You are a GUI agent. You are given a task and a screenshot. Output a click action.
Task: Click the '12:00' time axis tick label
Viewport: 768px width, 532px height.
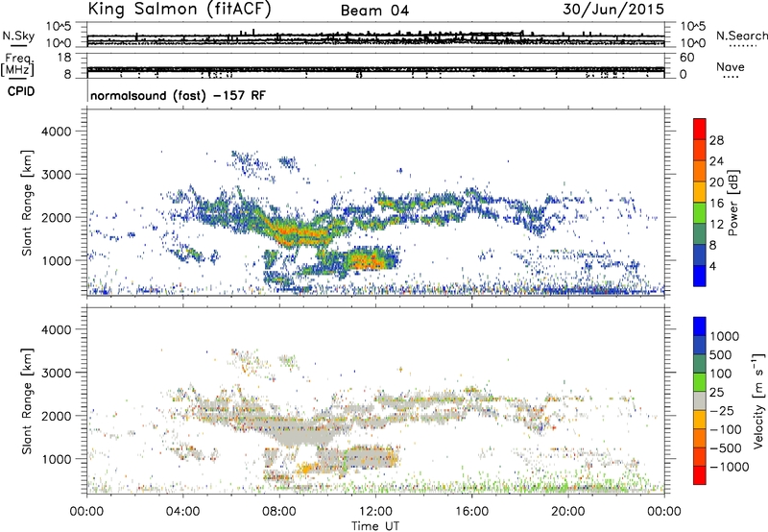click(x=375, y=512)
